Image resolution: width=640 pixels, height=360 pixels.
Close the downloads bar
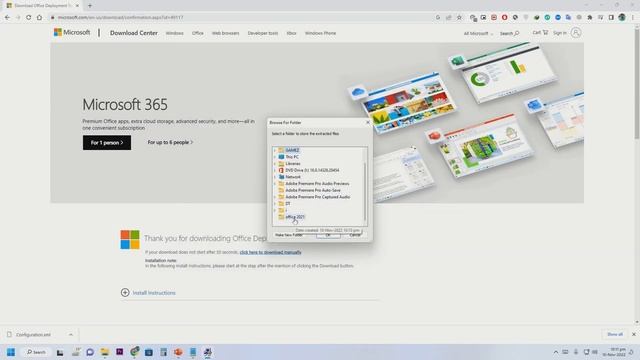(633, 334)
